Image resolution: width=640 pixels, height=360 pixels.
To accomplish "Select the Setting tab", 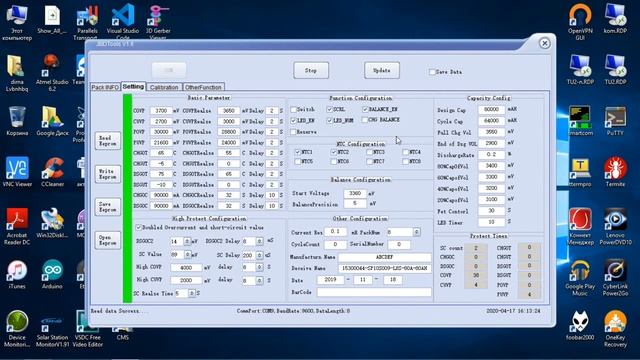I will coord(133,87).
